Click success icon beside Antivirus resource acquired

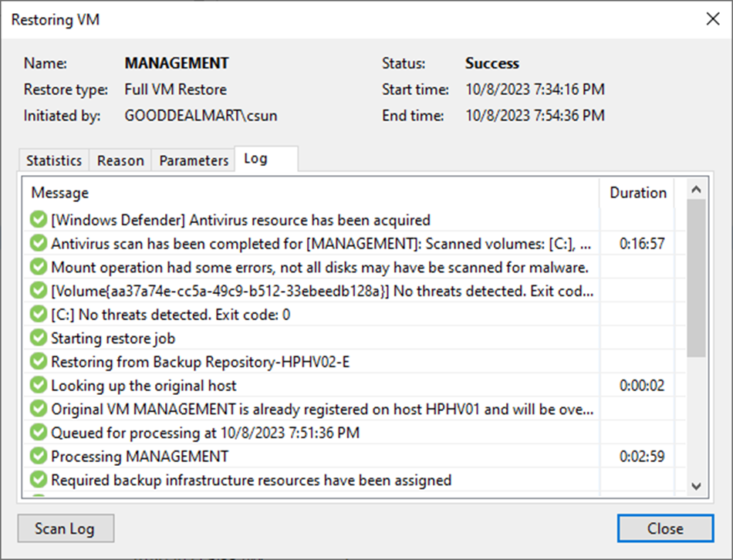click(x=39, y=221)
